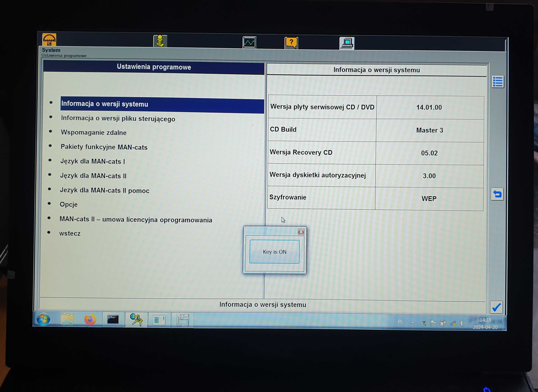Viewport: 538px width, 392px height.
Task: Click the Key is ON button
Action: 274,252
